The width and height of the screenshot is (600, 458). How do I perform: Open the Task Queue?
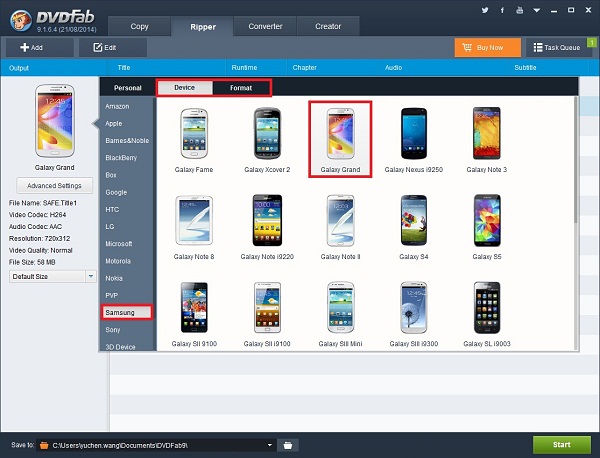point(557,47)
